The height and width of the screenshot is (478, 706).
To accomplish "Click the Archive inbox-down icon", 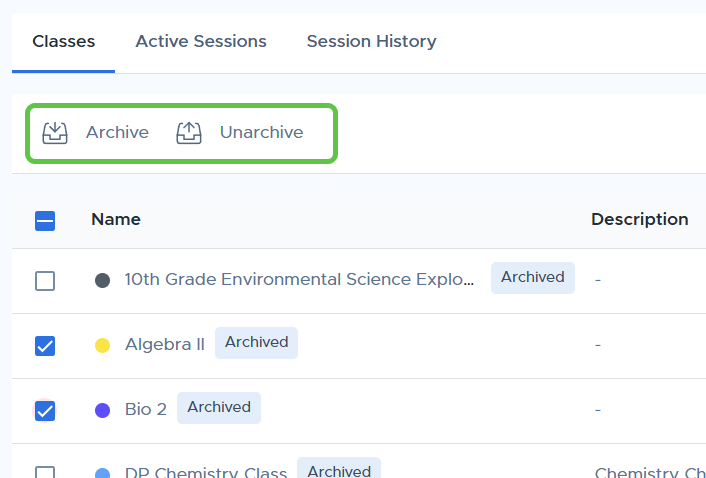I will pos(55,133).
